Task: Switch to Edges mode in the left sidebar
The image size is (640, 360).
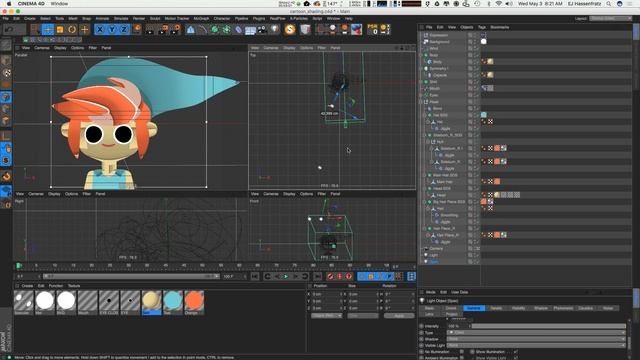Action: (x=6, y=109)
